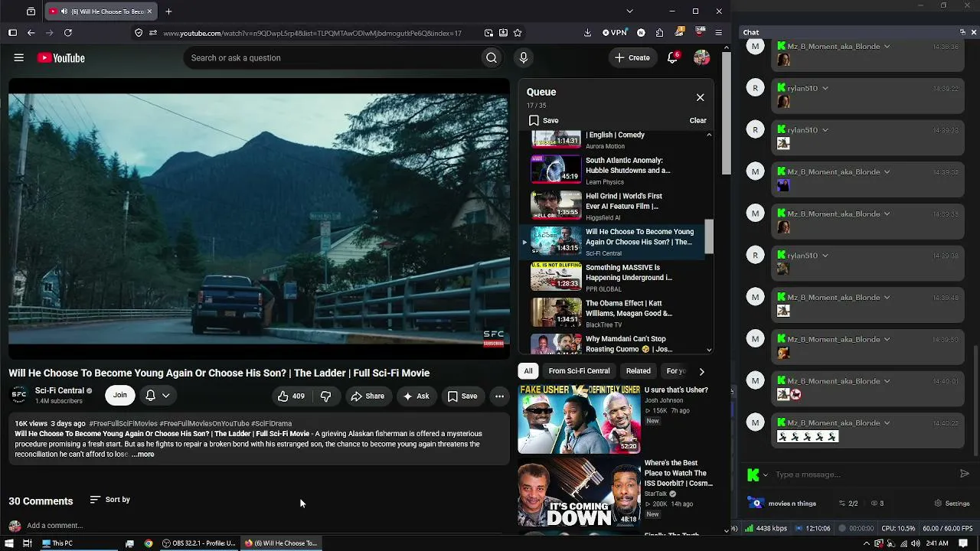Open the Sci-Fi Central channel name link
The width and height of the screenshot is (980, 551).
(60, 391)
